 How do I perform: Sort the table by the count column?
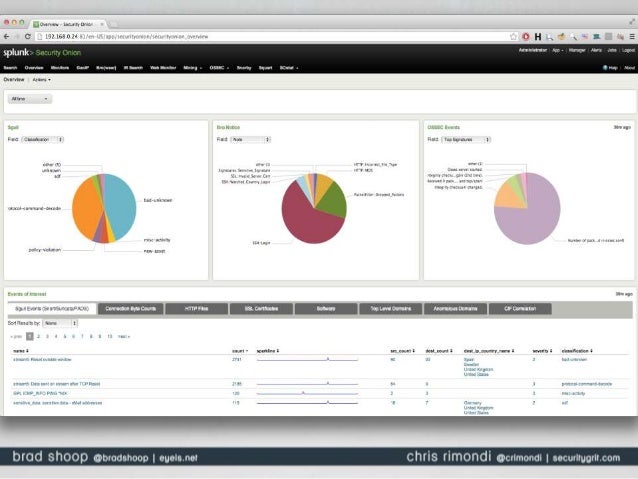(240, 351)
